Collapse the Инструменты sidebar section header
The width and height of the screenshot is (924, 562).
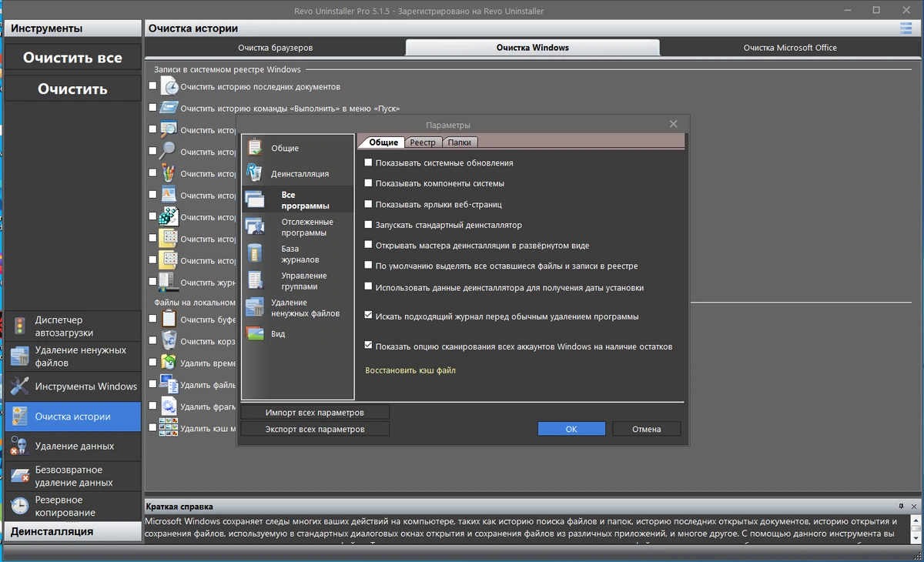pyautogui.click(x=73, y=28)
